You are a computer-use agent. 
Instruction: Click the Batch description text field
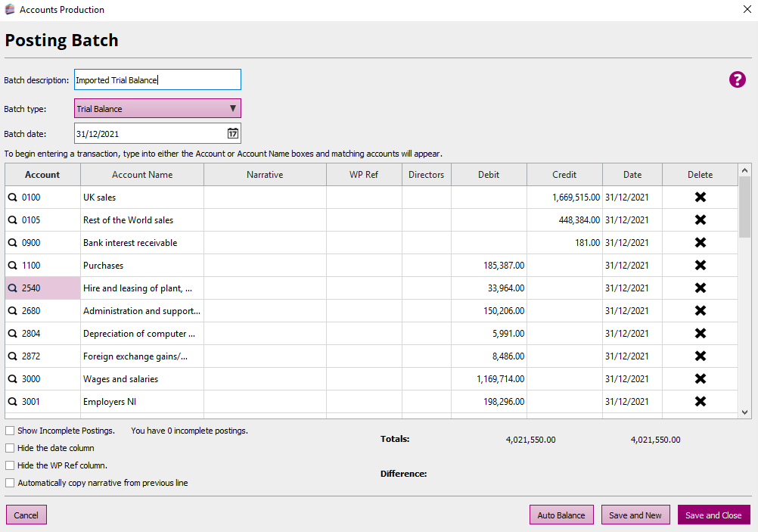(x=157, y=80)
